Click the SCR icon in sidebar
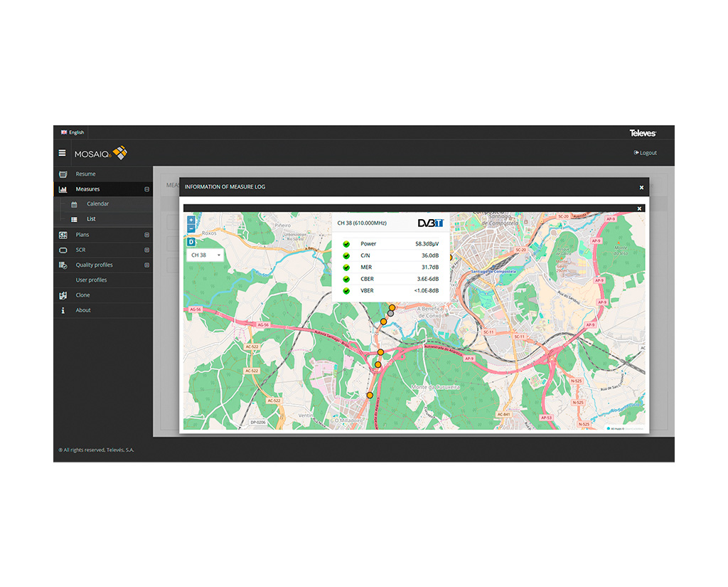The width and height of the screenshot is (728, 587). pyautogui.click(x=63, y=250)
